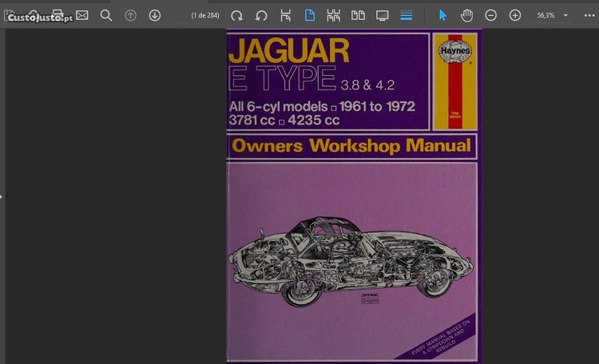Print the document with the printer icon
The width and height of the screenshot is (599, 364).
pyautogui.click(x=58, y=15)
